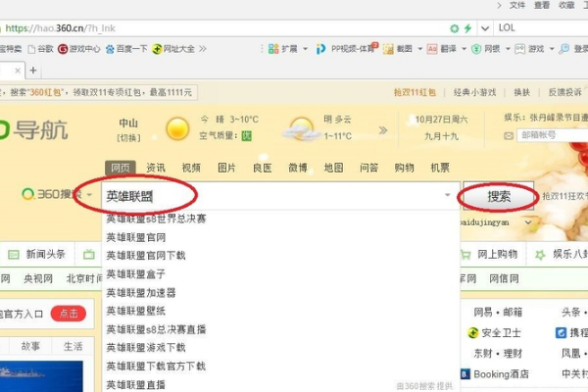The width and height of the screenshot is (588, 392).
Task: Switch to the 良医 search tab
Action: click(x=262, y=168)
